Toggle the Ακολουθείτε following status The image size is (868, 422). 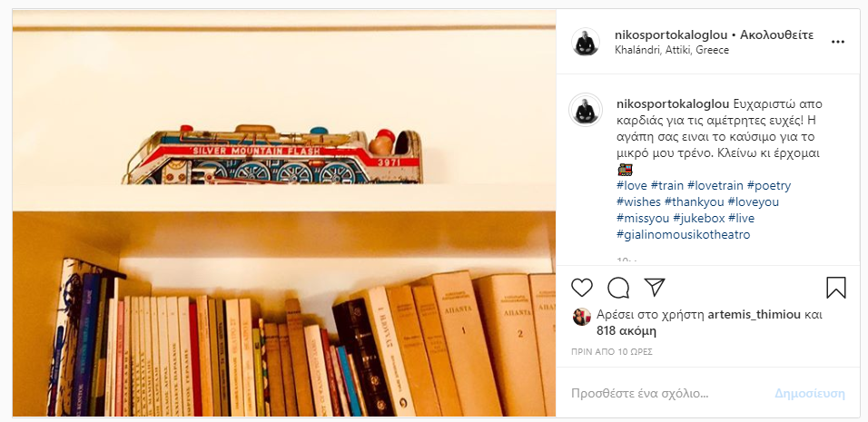tap(776, 34)
